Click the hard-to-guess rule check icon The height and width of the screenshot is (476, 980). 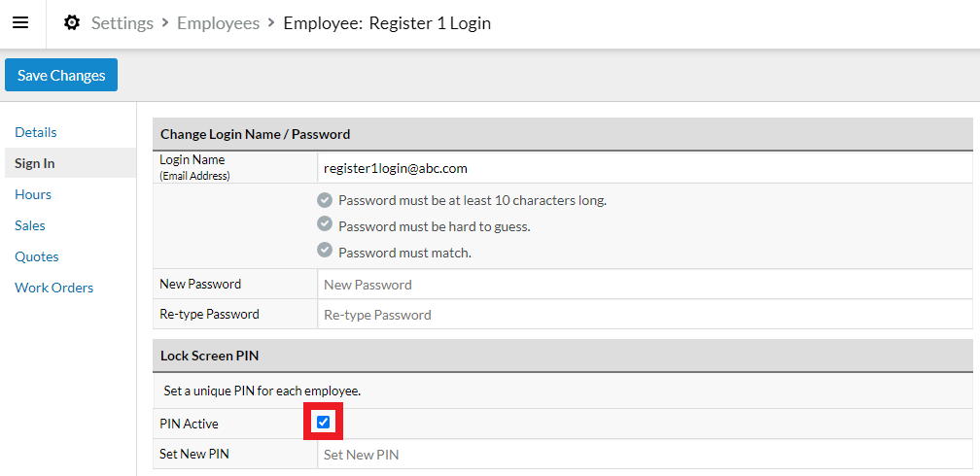click(x=325, y=223)
